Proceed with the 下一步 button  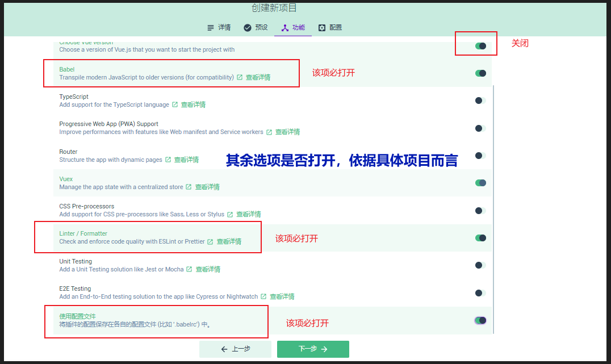[x=313, y=349]
